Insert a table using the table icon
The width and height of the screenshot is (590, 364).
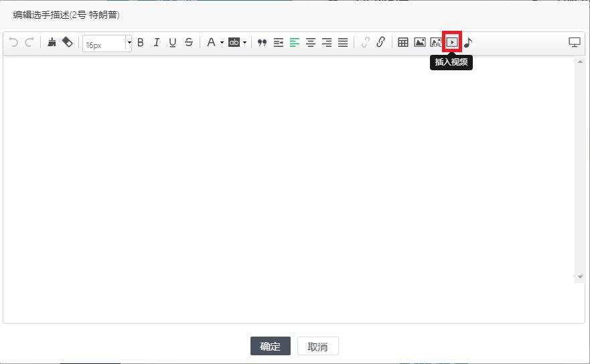(403, 42)
